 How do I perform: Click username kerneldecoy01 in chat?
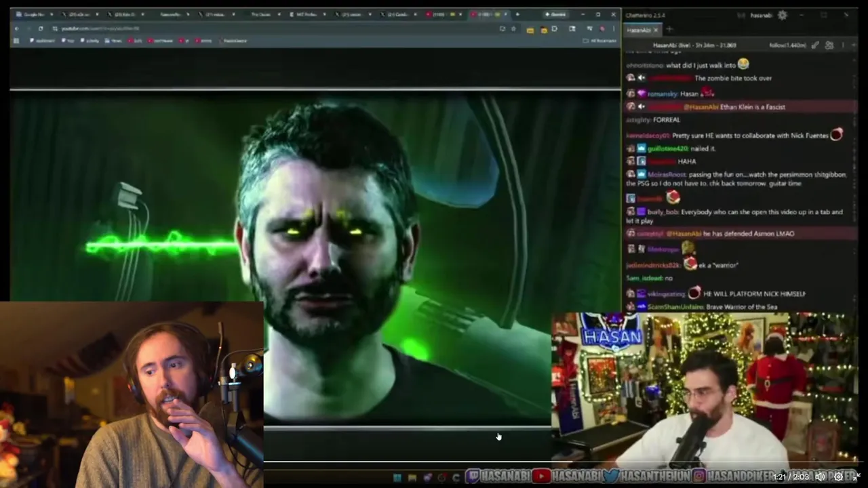pyautogui.click(x=648, y=136)
